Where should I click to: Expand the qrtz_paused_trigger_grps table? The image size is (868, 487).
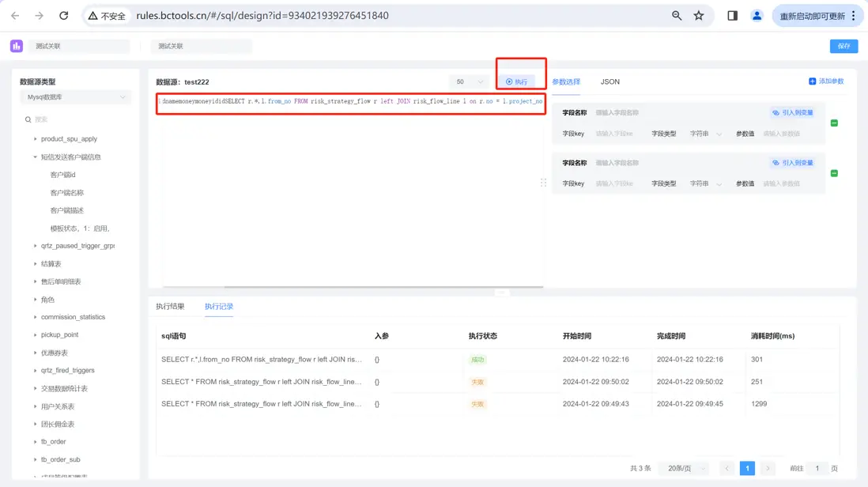pyautogui.click(x=36, y=246)
